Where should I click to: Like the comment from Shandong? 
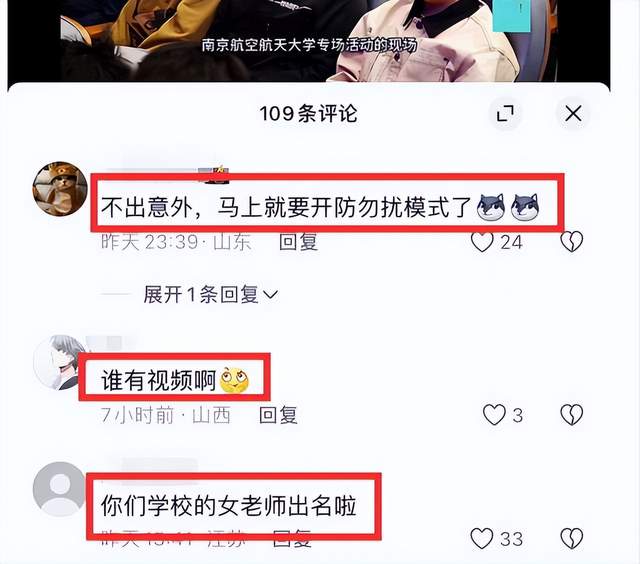[482, 242]
